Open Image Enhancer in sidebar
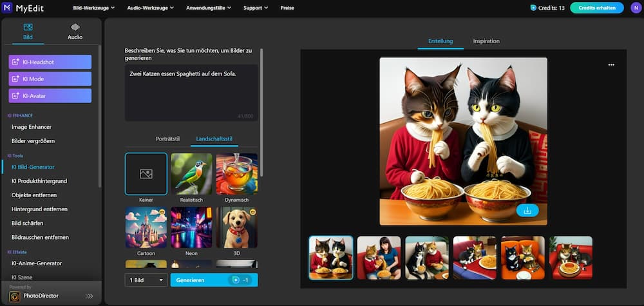 [x=32, y=127]
